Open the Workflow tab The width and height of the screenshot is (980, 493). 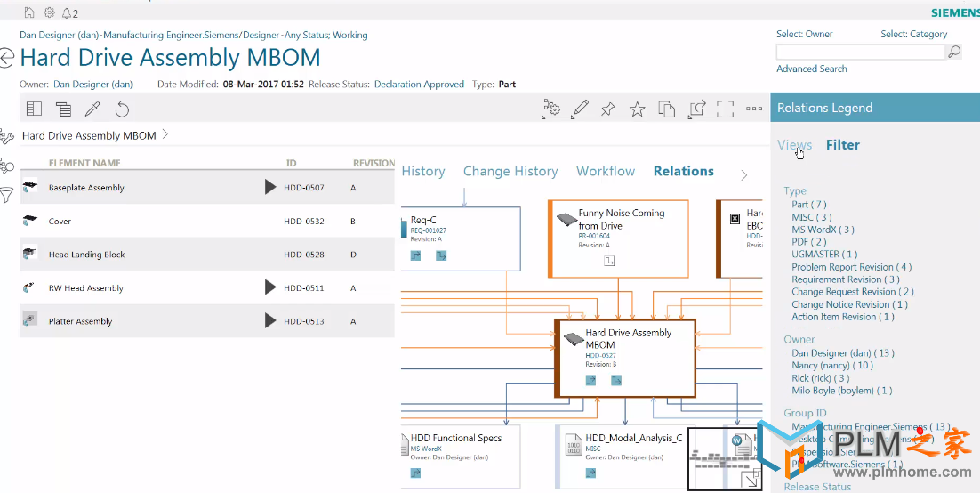coord(606,172)
